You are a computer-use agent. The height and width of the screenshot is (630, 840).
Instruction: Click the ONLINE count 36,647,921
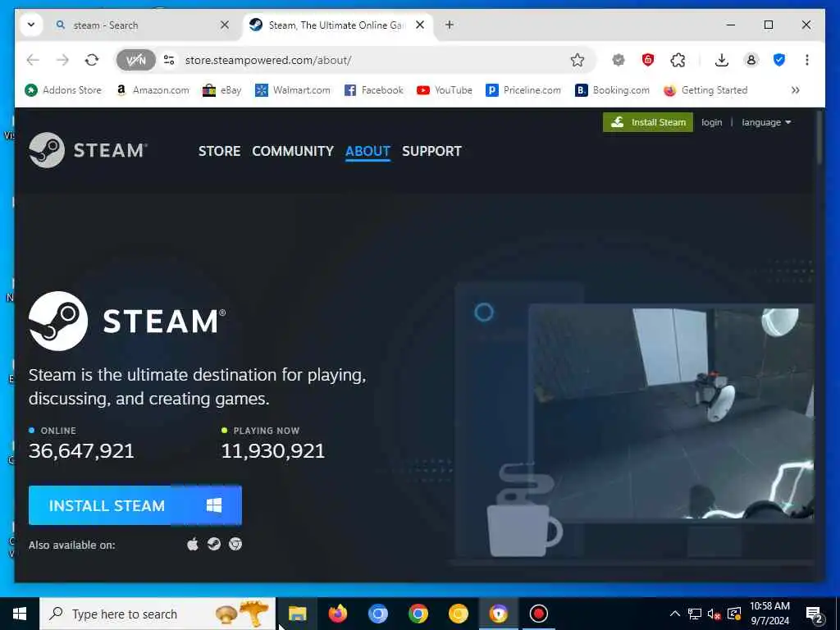coord(81,451)
